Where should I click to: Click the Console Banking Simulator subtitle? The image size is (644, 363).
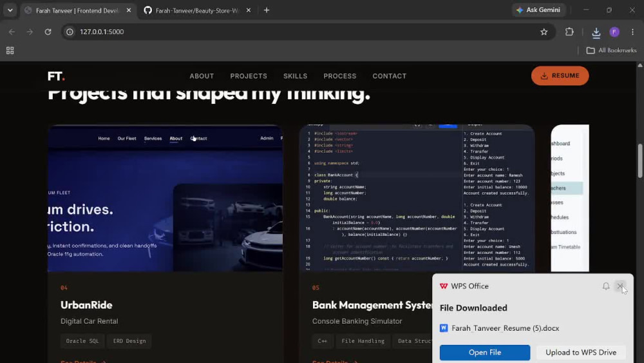[357, 321]
